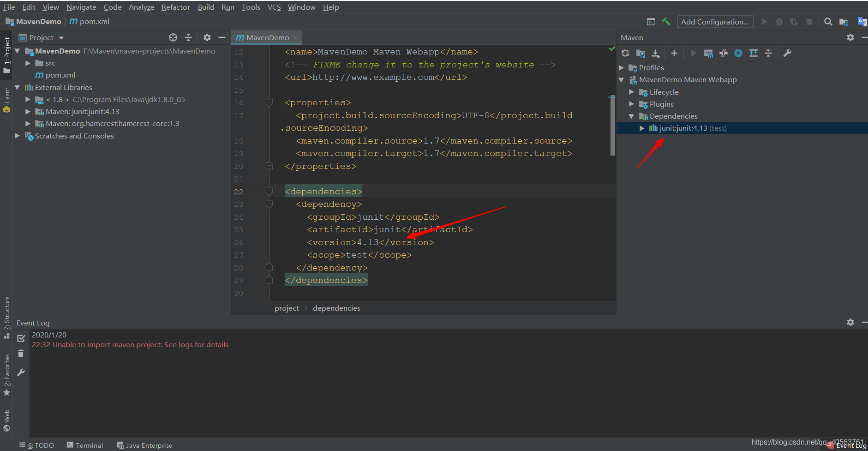Click the locate file crosshair in Project panel
The height and width of the screenshot is (451, 868).
click(x=173, y=37)
